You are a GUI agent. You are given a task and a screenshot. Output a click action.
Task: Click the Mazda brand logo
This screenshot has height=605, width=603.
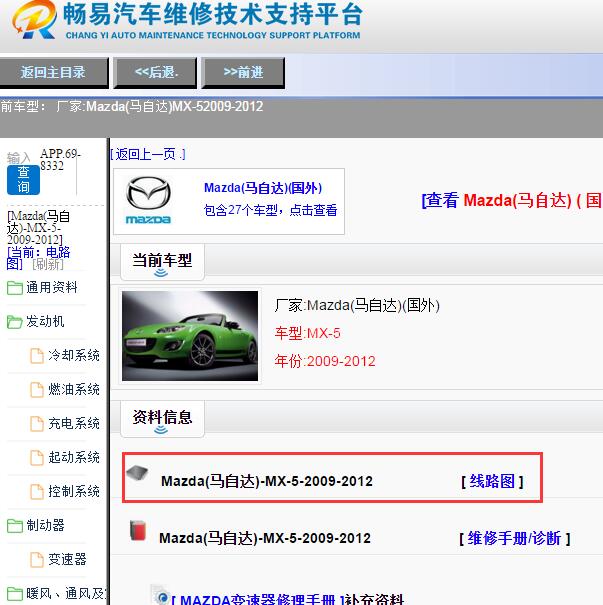[x=149, y=200]
